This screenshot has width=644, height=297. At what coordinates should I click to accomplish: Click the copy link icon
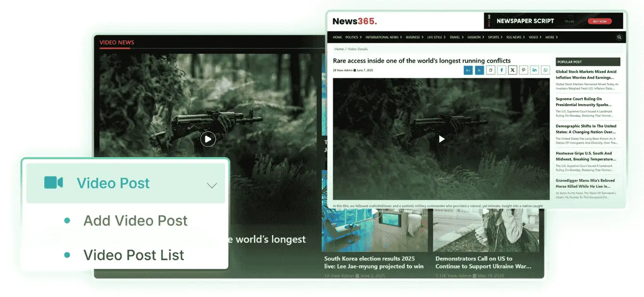pyautogui.click(x=490, y=70)
